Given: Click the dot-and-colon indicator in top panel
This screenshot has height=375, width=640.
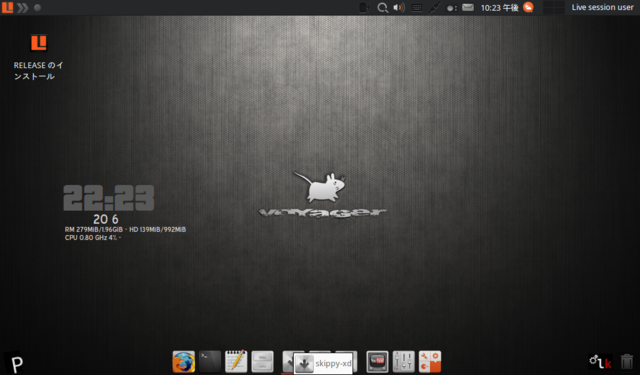Looking at the screenshot, I should (x=451, y=8).
